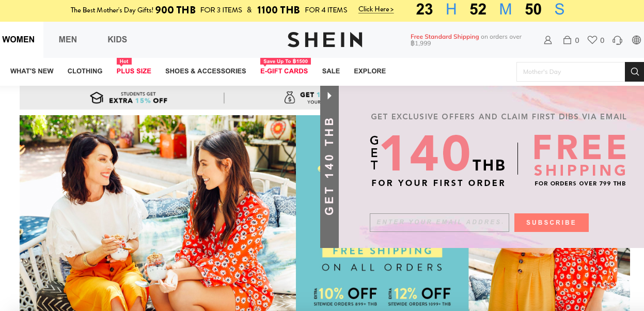Viewport: 644px width, 311px height.
Task: Open the CLOTHING menu
Action: coord(85,71)
